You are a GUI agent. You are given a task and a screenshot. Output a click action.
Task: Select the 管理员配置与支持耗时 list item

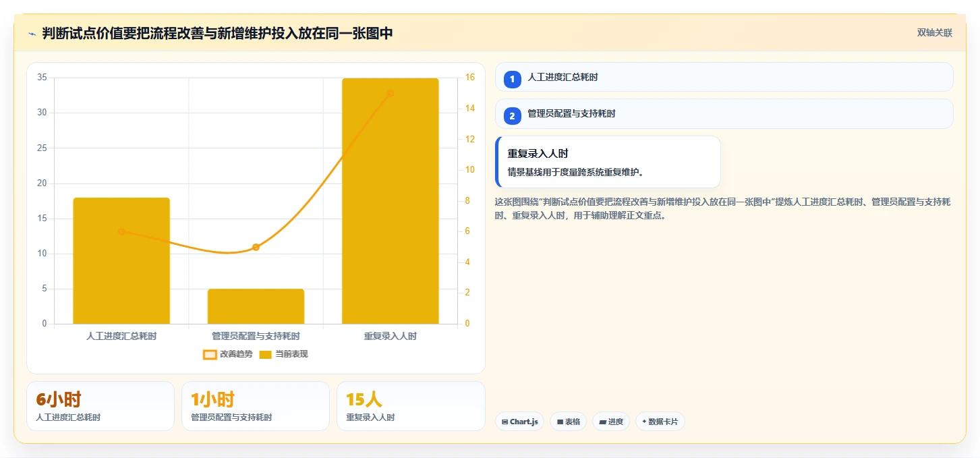[x=724, y=113]
